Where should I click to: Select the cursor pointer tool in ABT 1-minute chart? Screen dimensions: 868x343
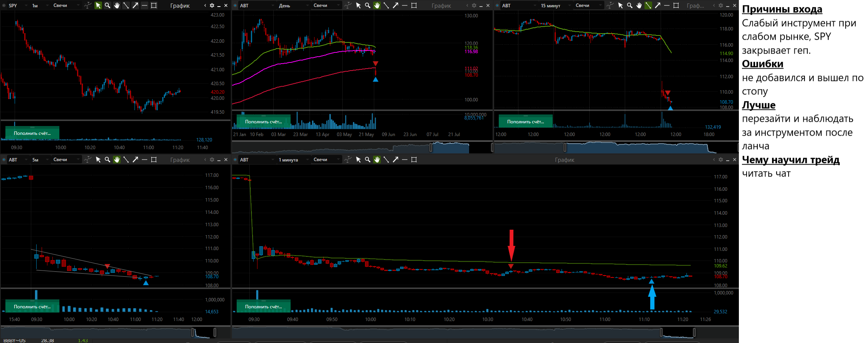pyautogui.click(x=358, y=160)
